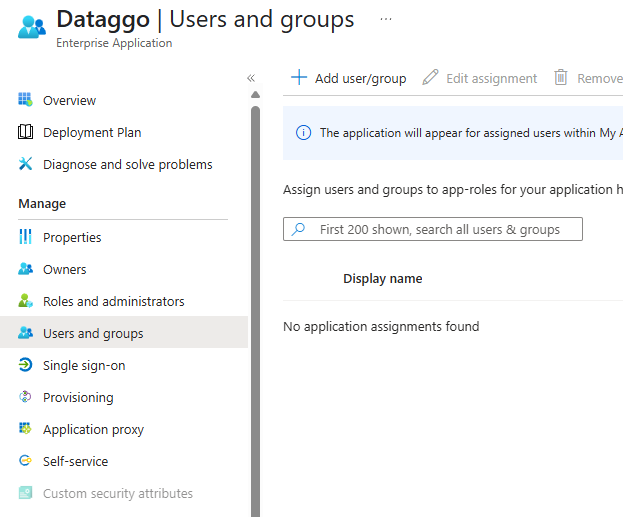Click the Dataggo enterprise application users icon

(x=32, y=27)
